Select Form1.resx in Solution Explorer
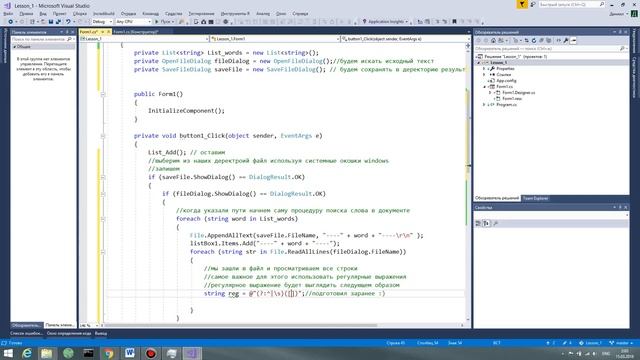This screenshot has height=360, width=640. click(x=512, y=99)
